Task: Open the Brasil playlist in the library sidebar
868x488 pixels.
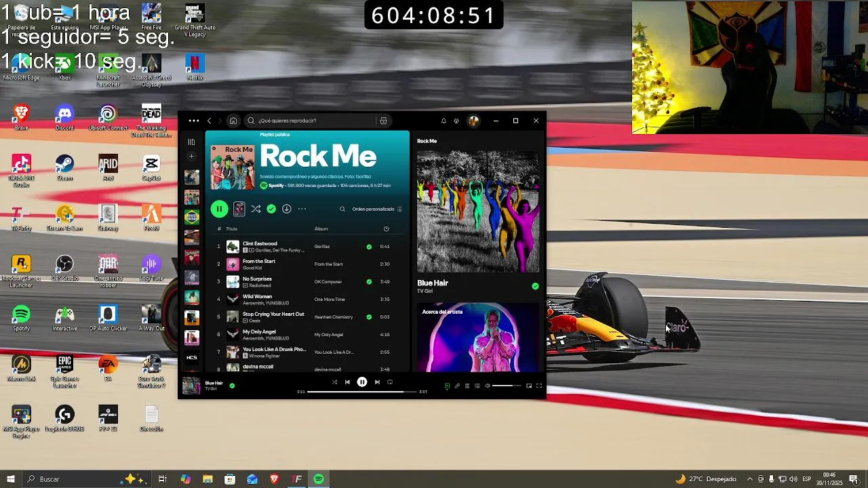Action: 192,217
